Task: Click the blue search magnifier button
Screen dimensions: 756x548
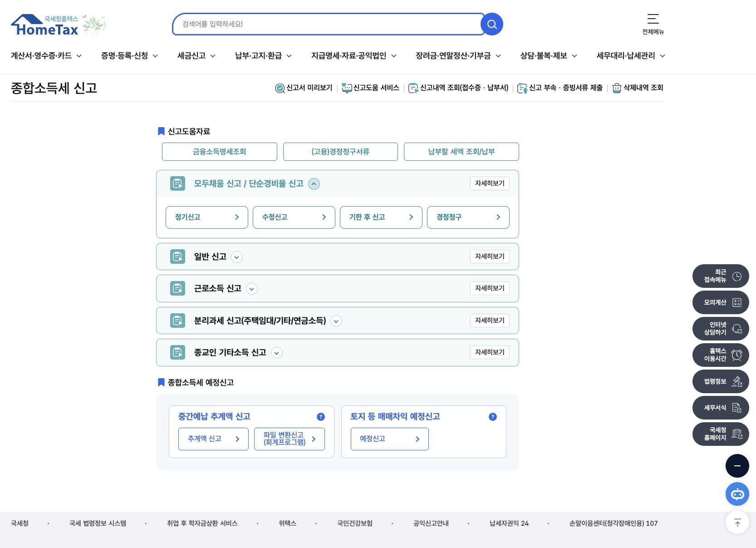Action: (492, 24)
